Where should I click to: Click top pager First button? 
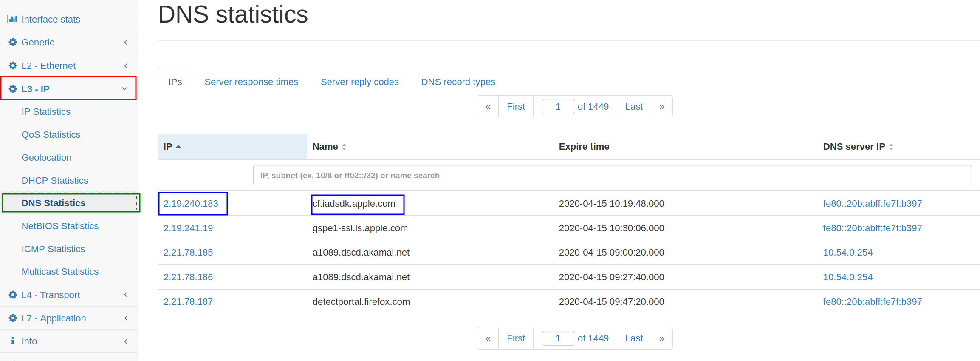coord(516,106)
